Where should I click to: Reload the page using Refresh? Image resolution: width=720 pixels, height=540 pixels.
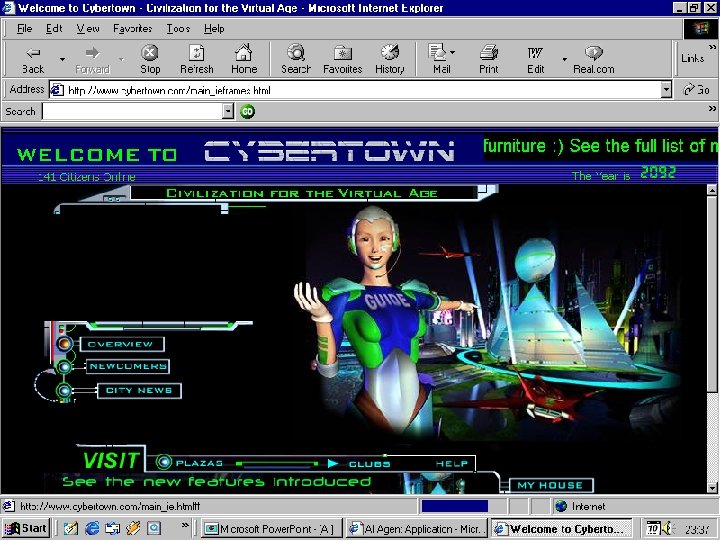[197, 60]
